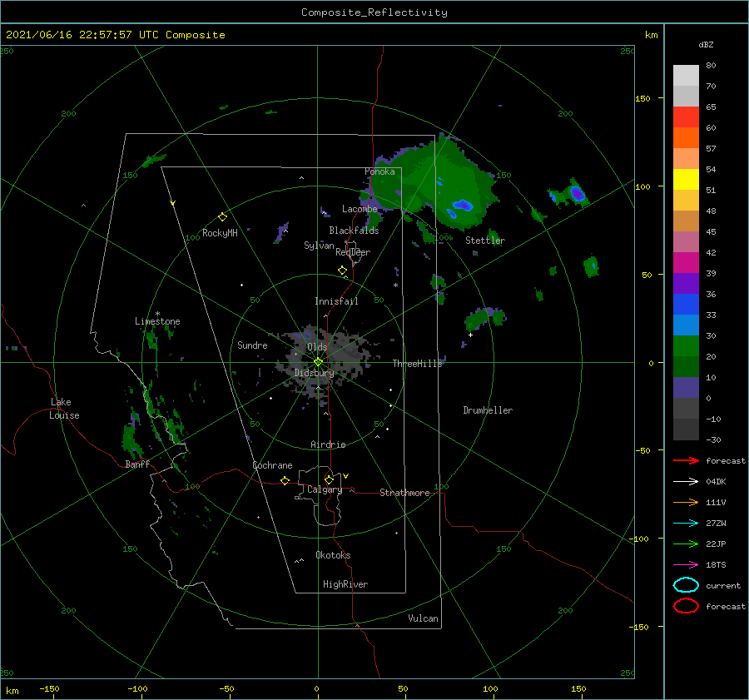Viewport: 749px width, 700px height.
Task: Click the RockyMH label
Action: pos(220,233)
